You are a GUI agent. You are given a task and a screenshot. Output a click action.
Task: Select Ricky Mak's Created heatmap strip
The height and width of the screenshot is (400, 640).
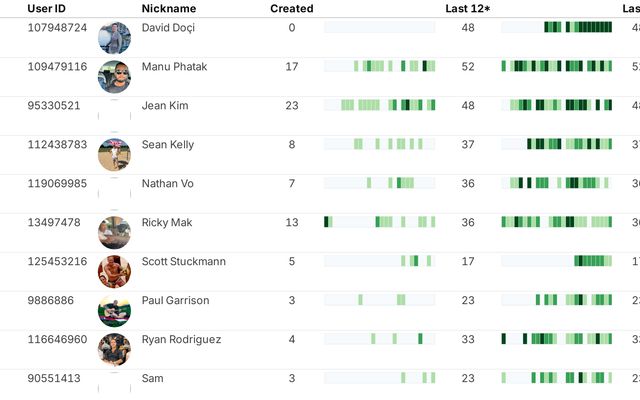[x=380, y=222]
